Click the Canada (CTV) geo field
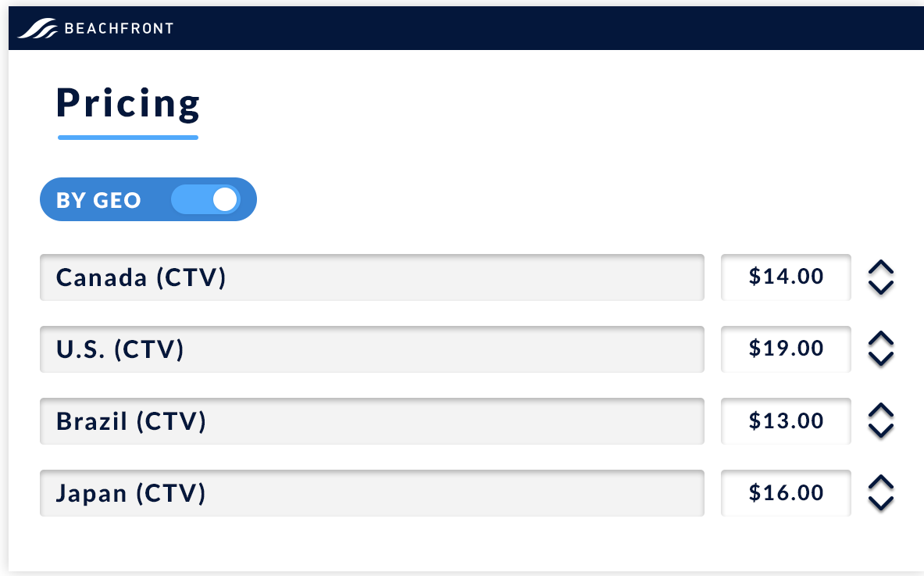The height and width of the screenshot is (576, 924). pyautogui.click(x=372, y=277)
